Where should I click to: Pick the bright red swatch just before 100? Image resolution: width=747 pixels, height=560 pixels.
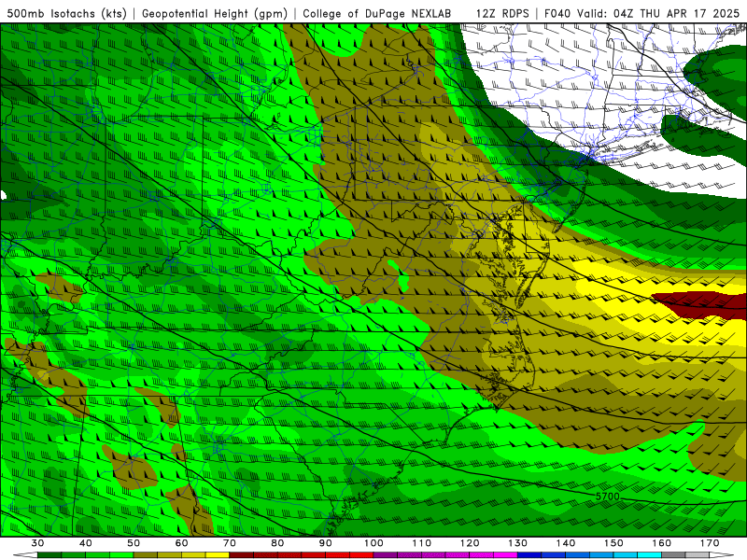tap(361, 555)
